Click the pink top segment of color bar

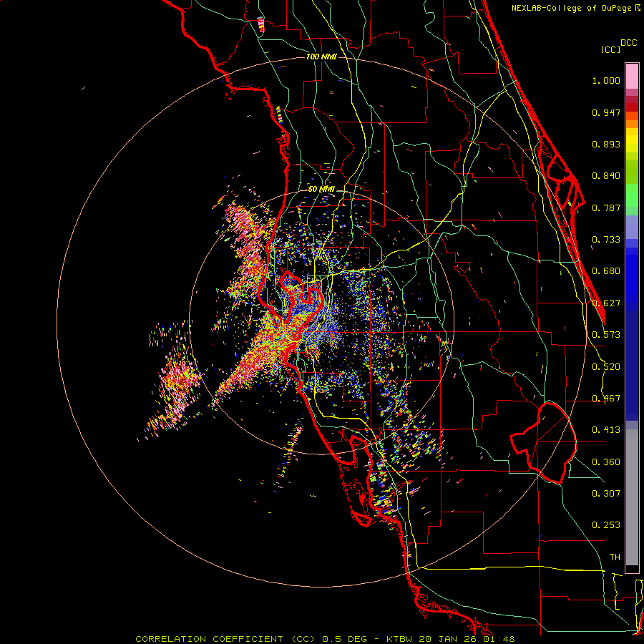[x=632, y=77]
